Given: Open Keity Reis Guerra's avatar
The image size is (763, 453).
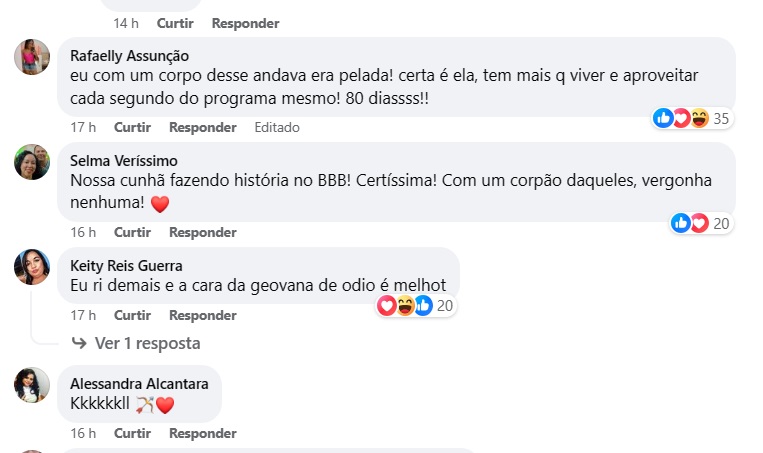Looking at the screenshot, I should click(x=32, y=267).
